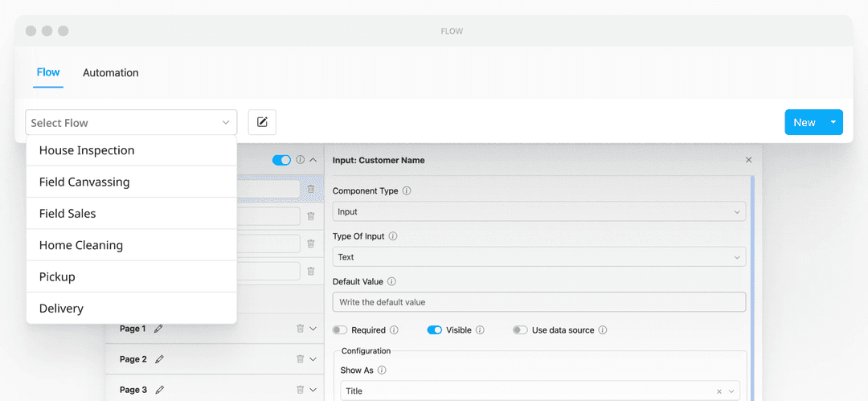Click the trash icon on Page 1 row
This screenshot has width=868, height=401.
(x=300, y=329)
